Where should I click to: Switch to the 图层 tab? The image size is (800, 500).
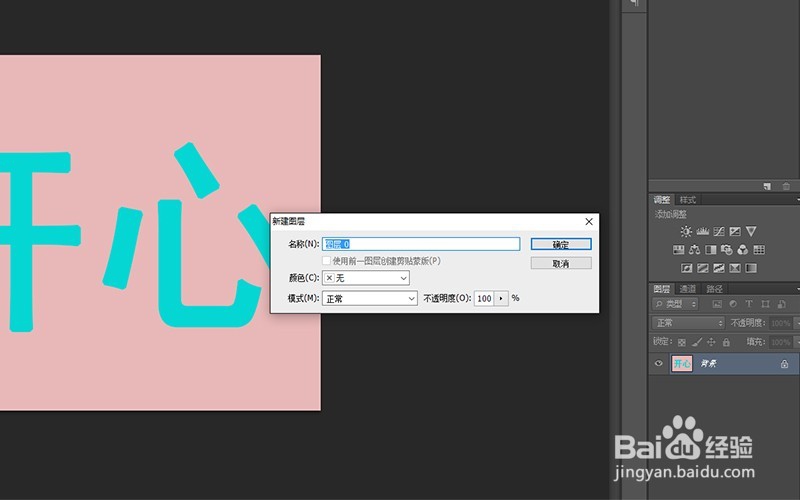[x=662, y=289]
